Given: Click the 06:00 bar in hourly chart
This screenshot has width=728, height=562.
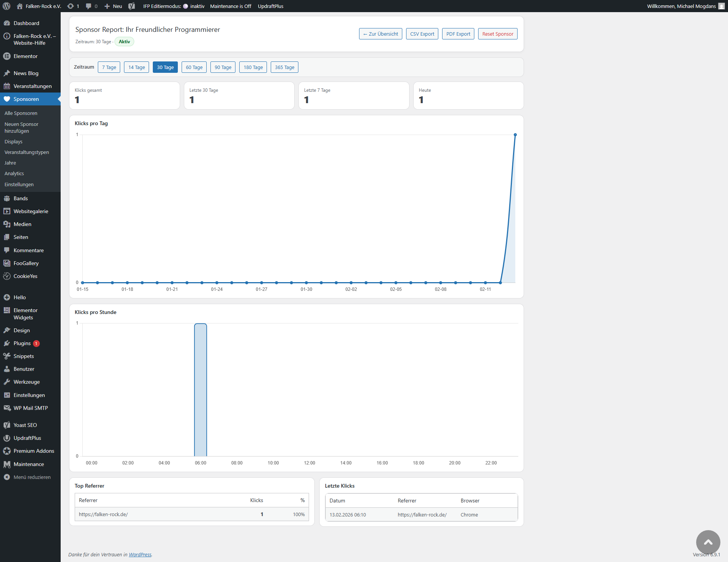Looking at the screenshot, I should point(201,391).
